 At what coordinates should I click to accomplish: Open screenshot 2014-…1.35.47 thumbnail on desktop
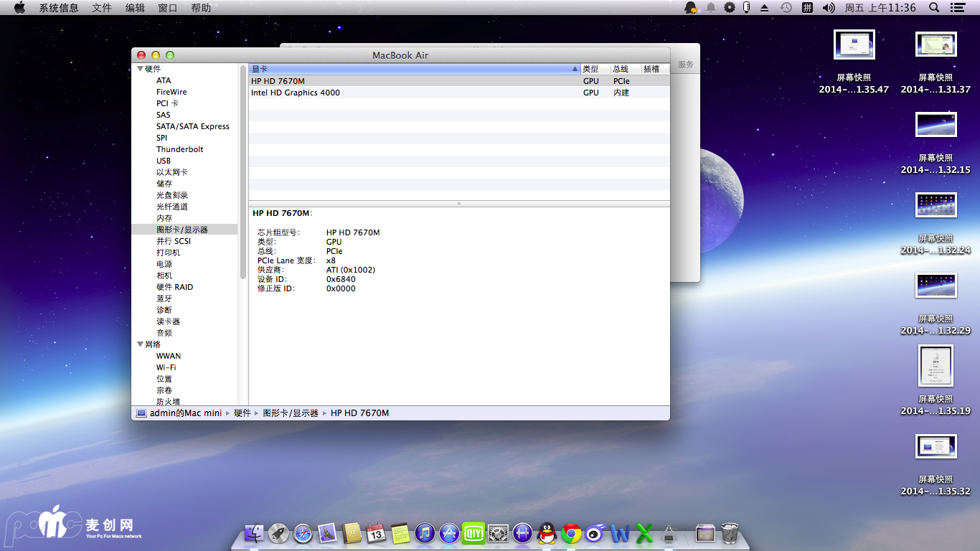click(854, 45)
